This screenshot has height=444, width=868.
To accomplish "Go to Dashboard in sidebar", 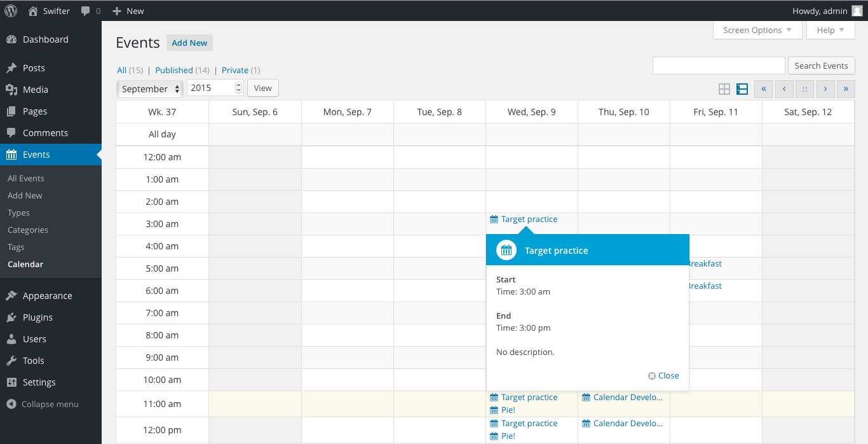I will [51, 39].
